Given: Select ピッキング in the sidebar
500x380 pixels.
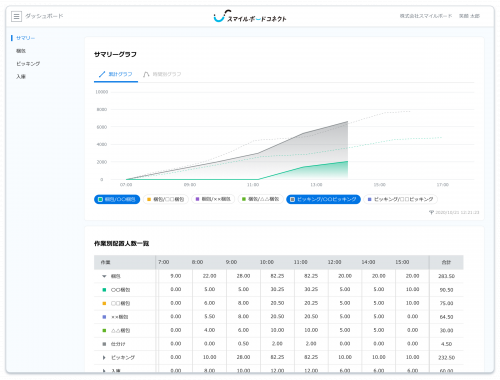Looking at the screenshot, I should pyautogui.click(x=28, y=64).
